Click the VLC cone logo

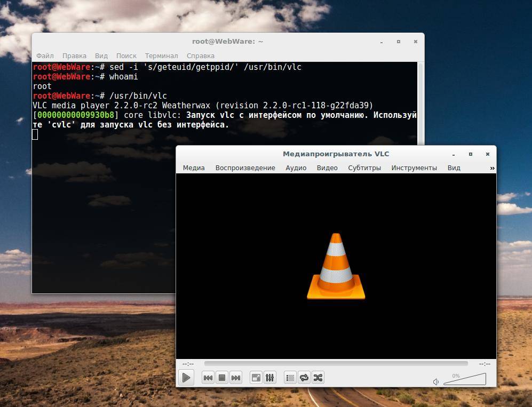pyautogui.click(x=336, y=266)
